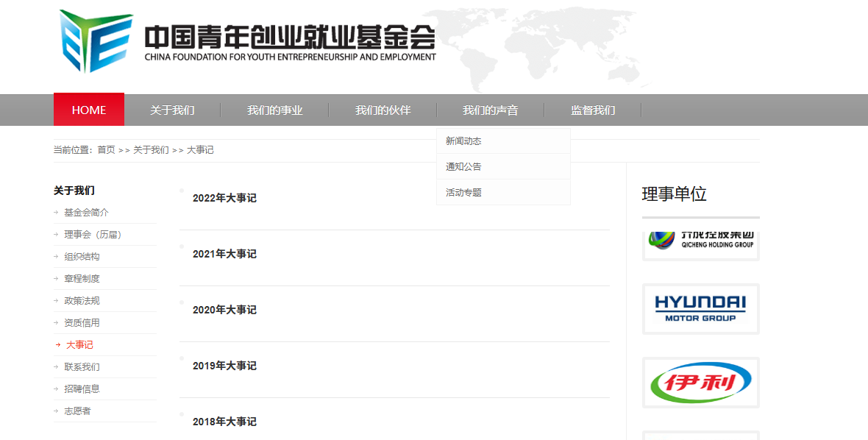
Task: Open the Hyundai Motor Group logo
Action: click(700, 308)
